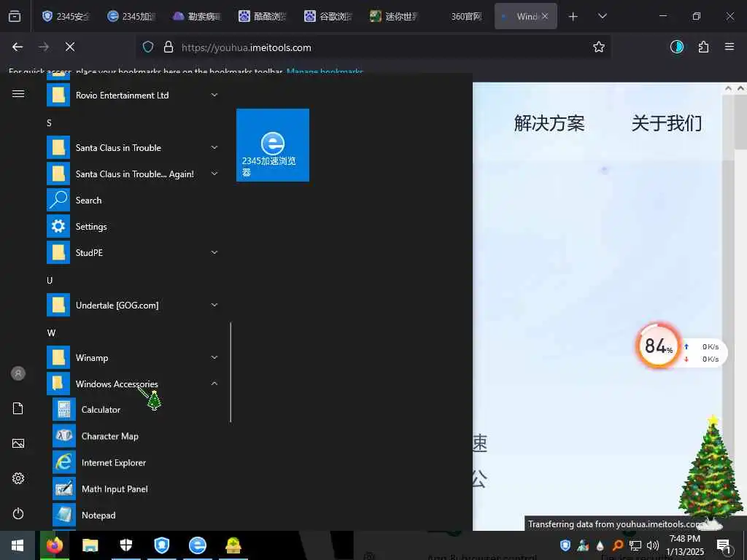
Task: Click the S letter section header
Action: (x=50, y=122)
